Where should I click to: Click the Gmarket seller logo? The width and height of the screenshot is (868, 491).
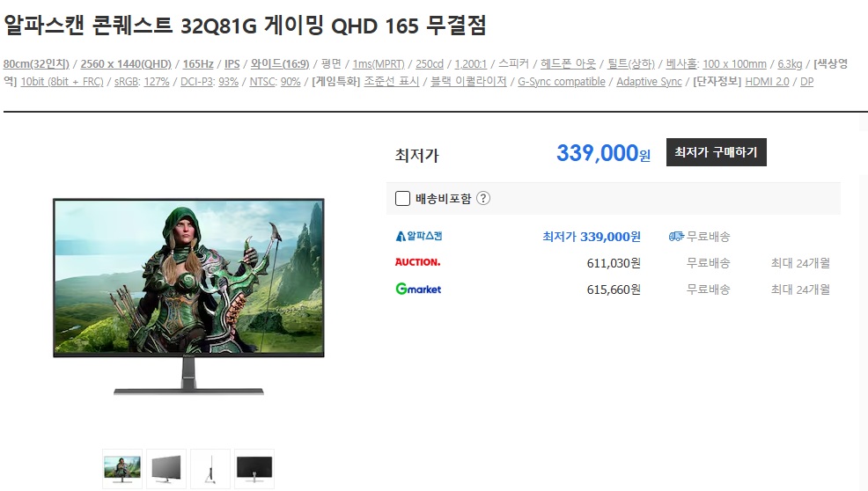(x=418, y=289)
